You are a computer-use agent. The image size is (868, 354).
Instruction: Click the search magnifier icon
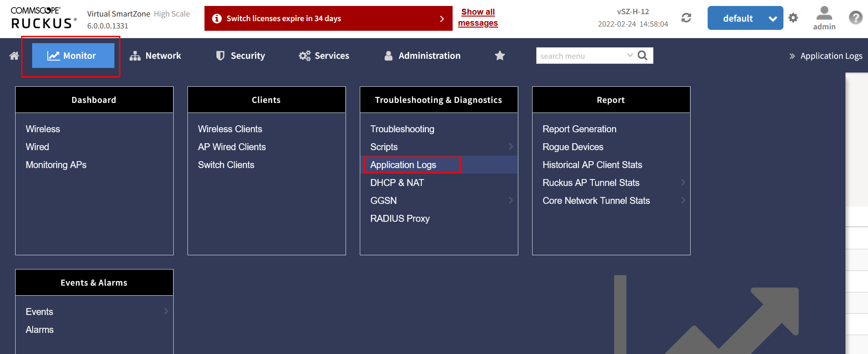point(643,56)
